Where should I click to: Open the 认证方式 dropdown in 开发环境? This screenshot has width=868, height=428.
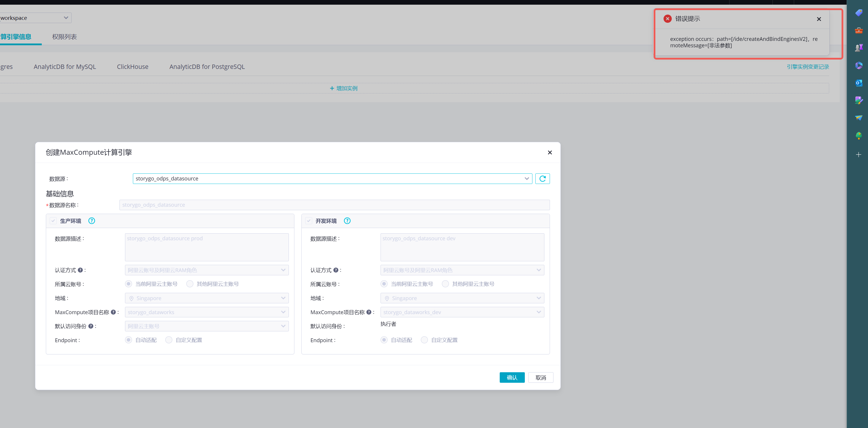tap(462, 270)
